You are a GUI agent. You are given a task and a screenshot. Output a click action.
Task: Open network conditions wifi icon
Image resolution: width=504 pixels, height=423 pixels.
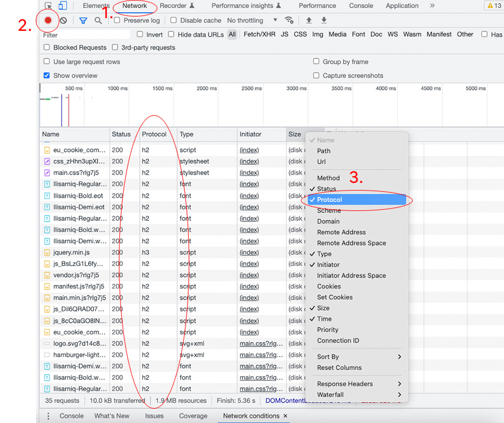(289, 20)
